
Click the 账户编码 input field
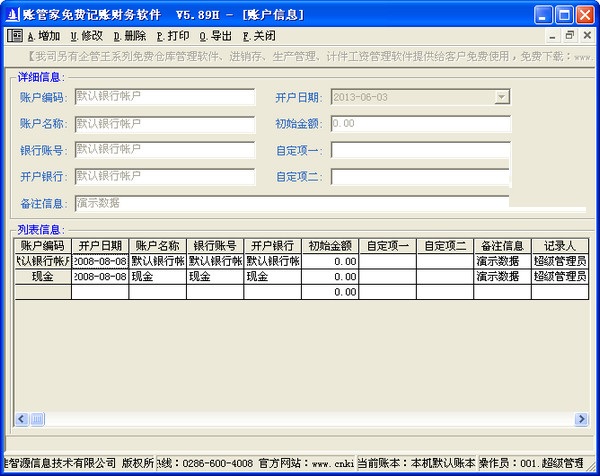pos(165,97)
